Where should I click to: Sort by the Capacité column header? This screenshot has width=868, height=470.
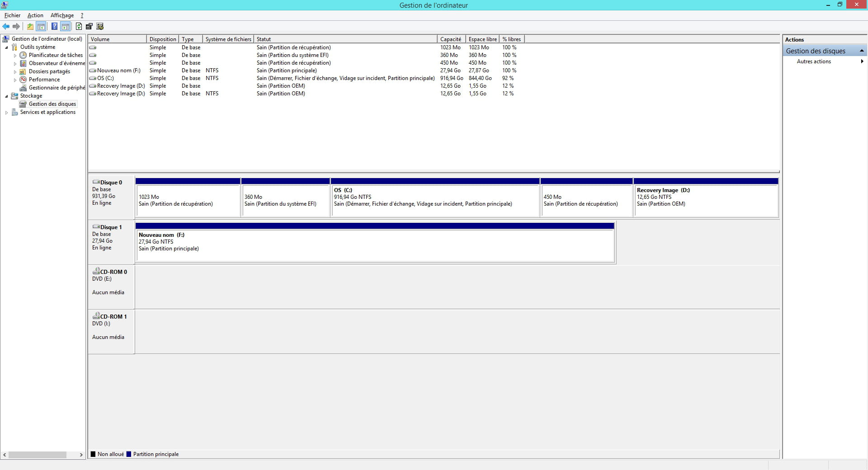pos(452,39)
